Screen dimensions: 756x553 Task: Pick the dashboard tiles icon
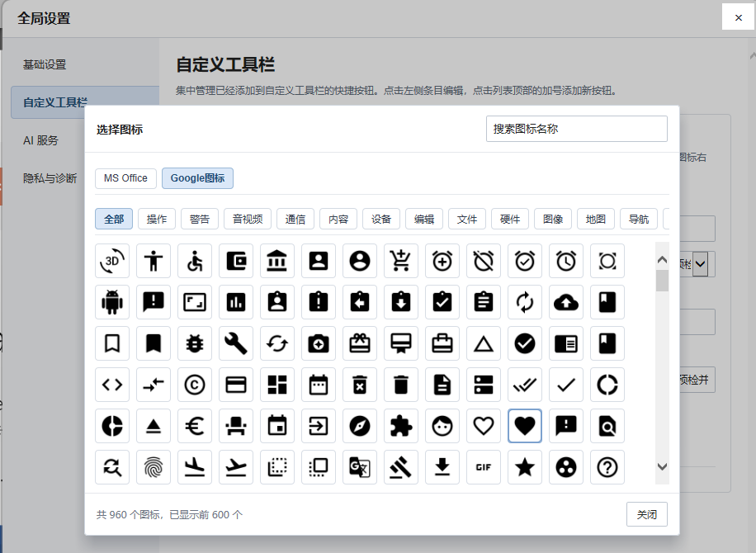[277, 385]
